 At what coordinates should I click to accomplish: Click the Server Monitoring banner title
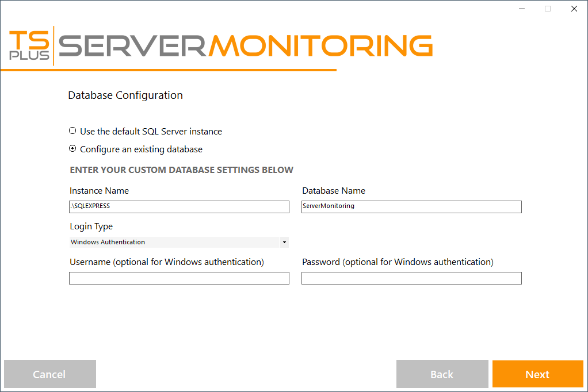246,45
